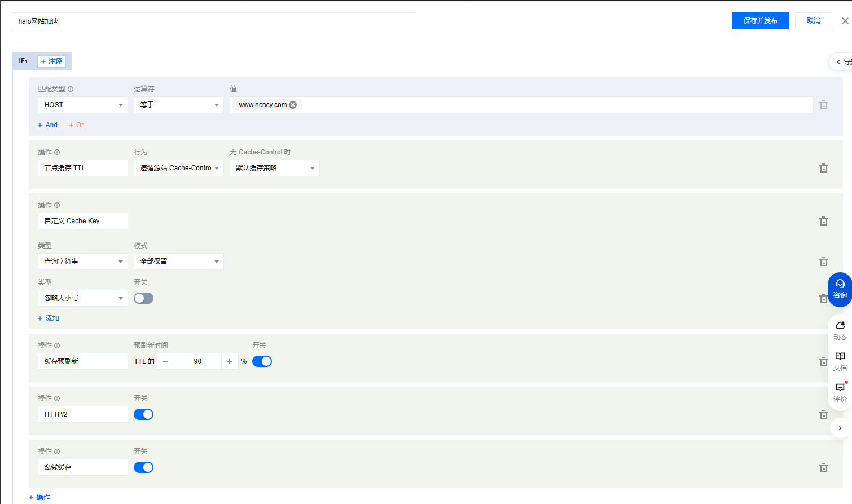Click the 取消 button
This screenshot has width=852, height=504.
[x=813, y=21]
